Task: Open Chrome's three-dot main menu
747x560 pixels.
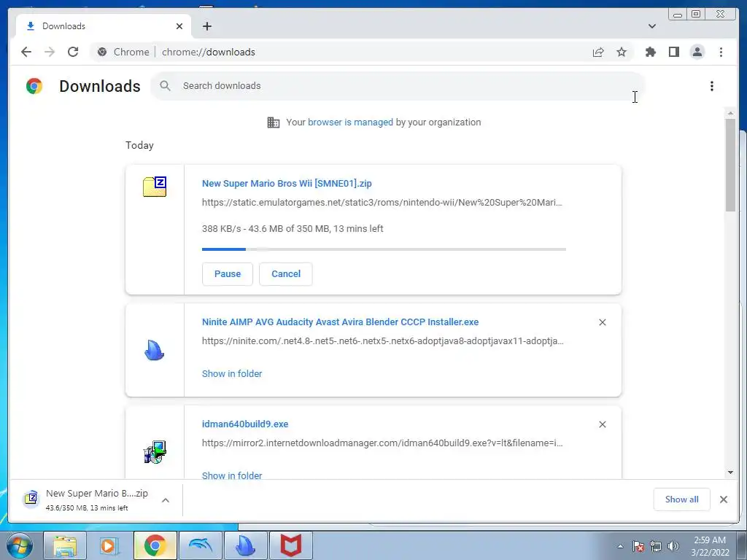Action: [x=721, y=52]
